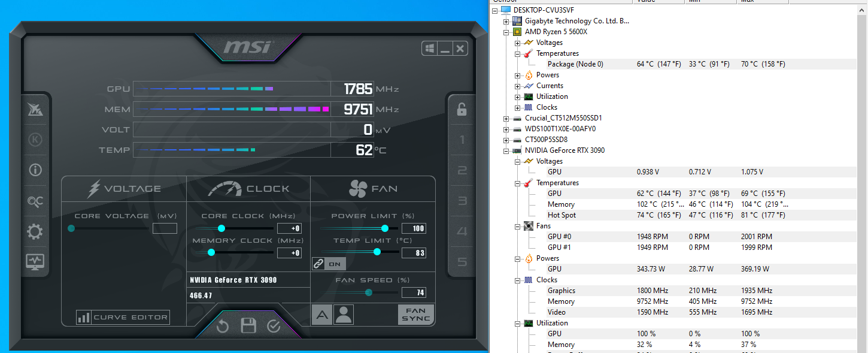Click the Power Limit 100 value field
Viewport: 868px width, 353px height.
(414, 228)
